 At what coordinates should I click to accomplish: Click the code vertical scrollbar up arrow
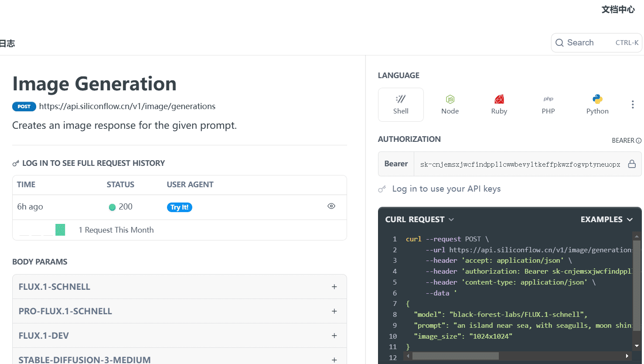tap(637, 237)
